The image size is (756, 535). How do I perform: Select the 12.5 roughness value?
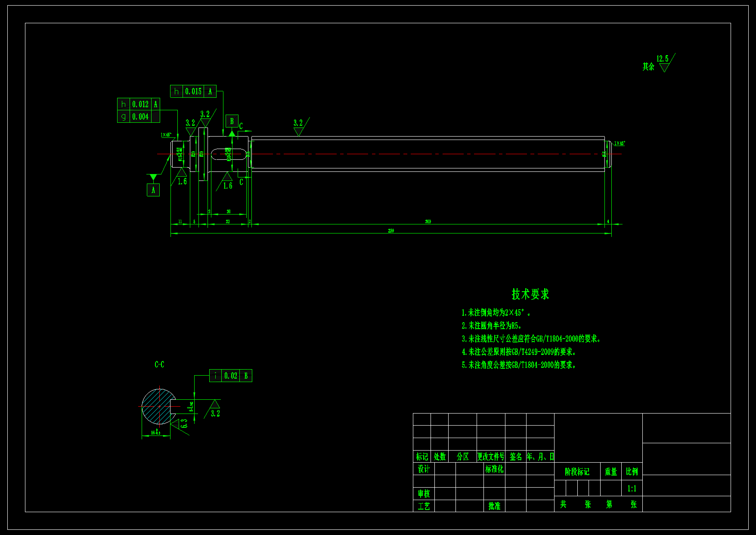tap(663, 59)
